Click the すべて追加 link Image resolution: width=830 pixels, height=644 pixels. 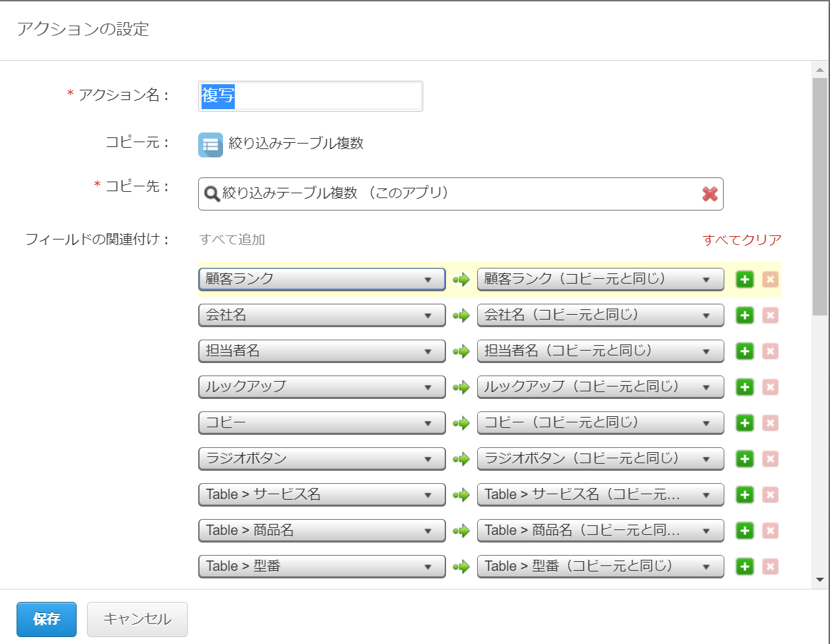click(x=232, y=240)
